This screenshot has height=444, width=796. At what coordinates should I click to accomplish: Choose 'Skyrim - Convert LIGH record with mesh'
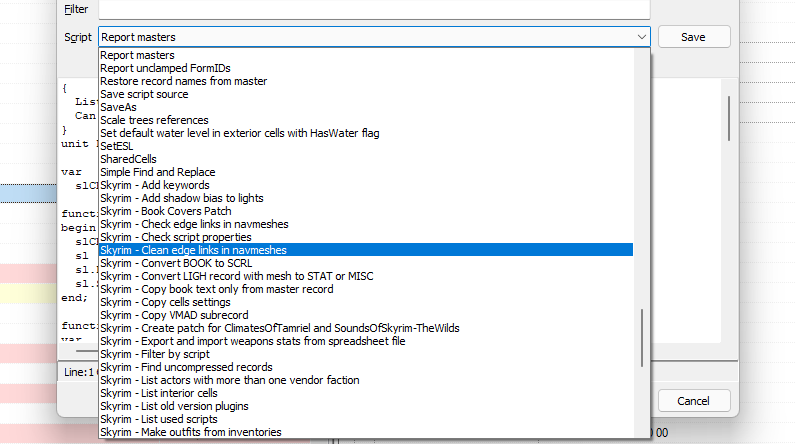pyautogui.click(x=366, y=277)
